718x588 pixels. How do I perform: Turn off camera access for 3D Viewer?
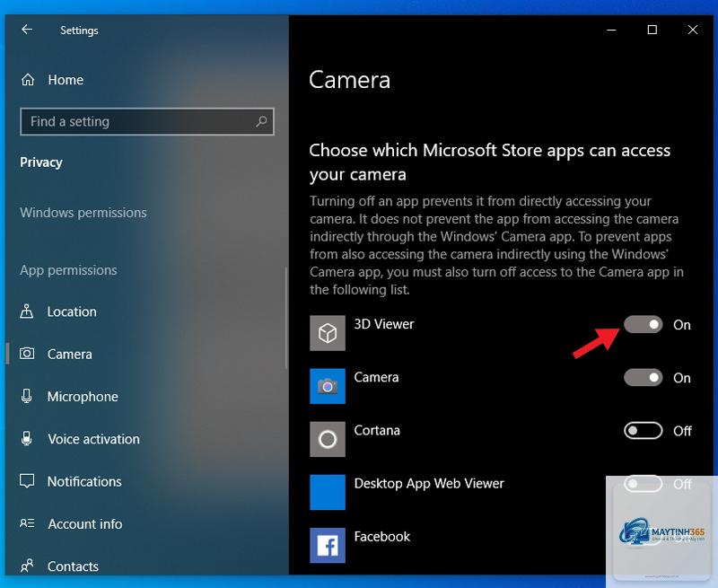click(643, 325)
